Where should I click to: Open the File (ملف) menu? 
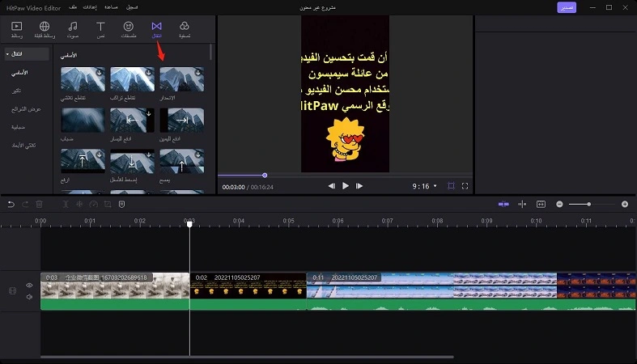pyautogui.click(x=73, y=7)
